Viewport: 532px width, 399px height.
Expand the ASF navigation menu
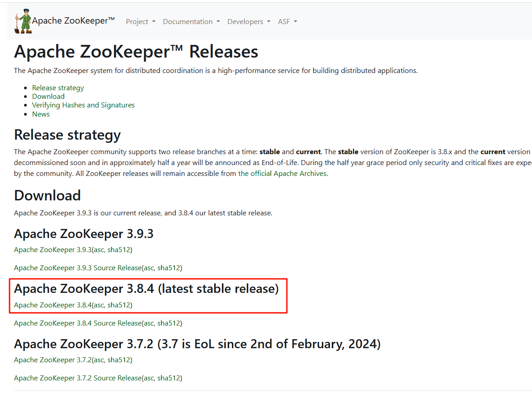point(287,22)
